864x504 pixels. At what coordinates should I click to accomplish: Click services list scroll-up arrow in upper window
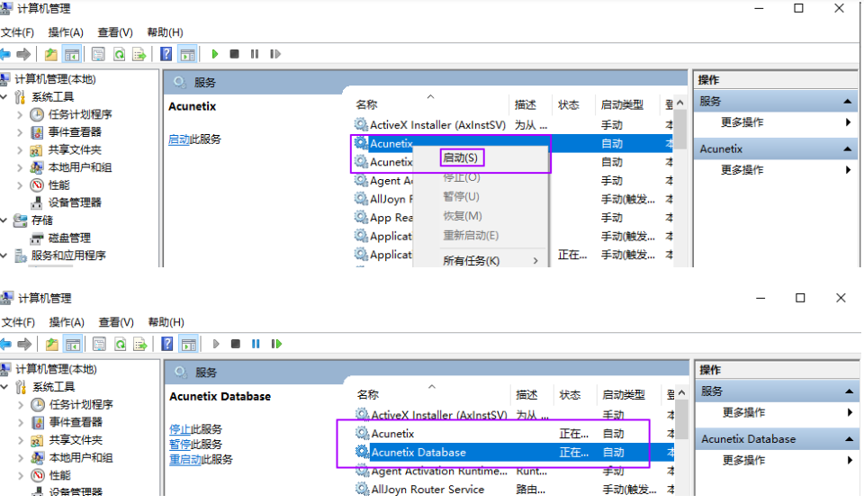[x=680, y=103]
